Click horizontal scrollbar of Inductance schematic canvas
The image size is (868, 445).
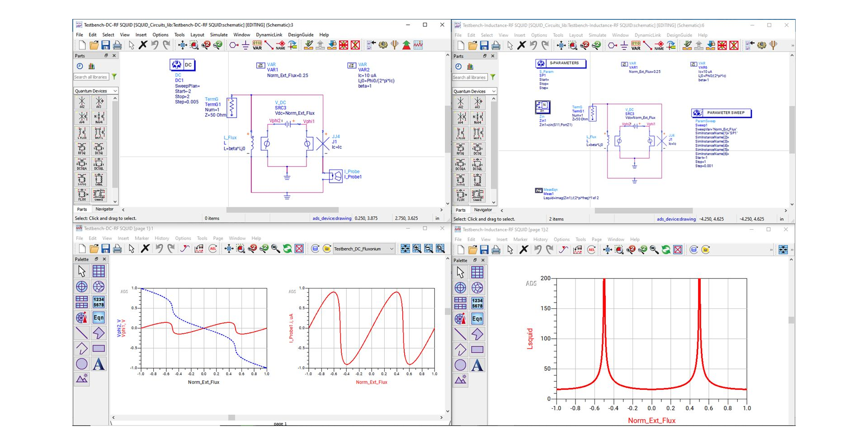(644, 211)
